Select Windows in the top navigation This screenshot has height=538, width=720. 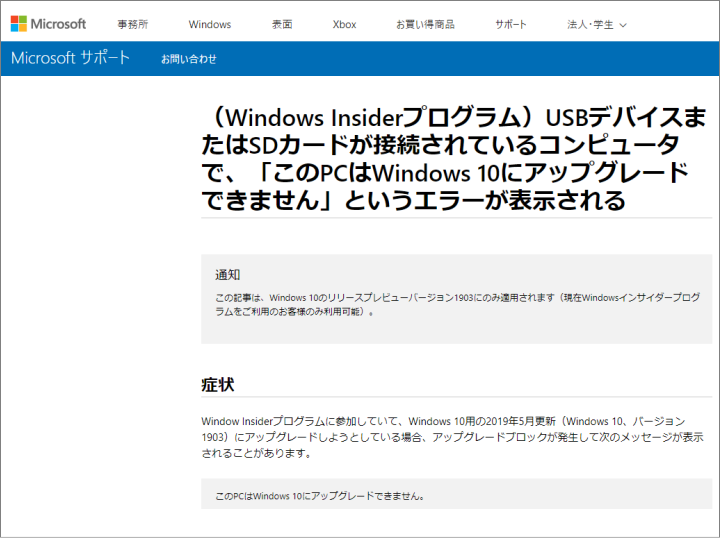click(209, 24)
